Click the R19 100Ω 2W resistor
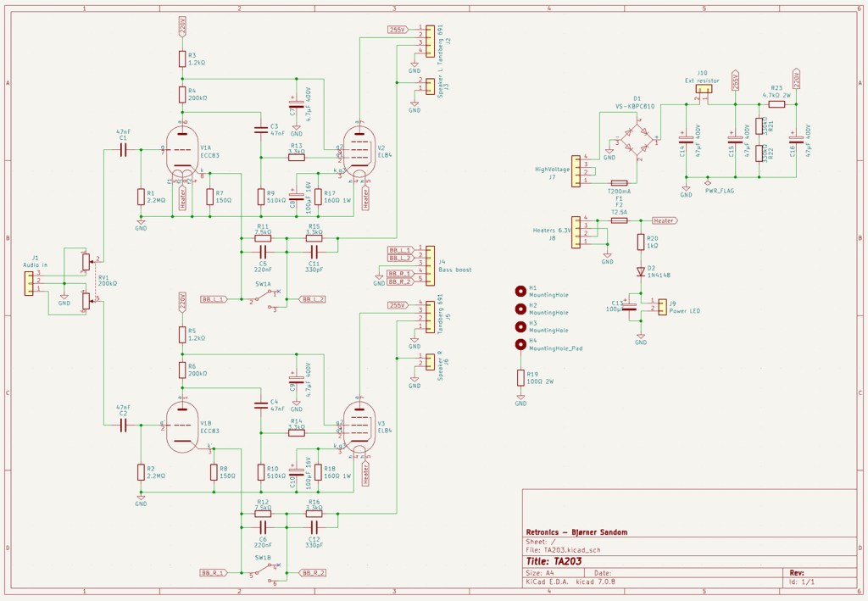868x601 pixels. click(520, 378)
